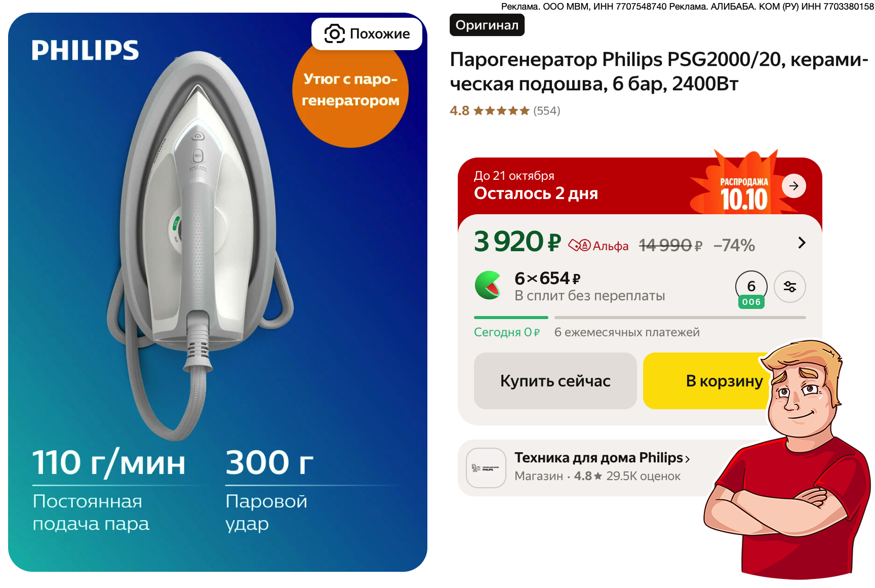The image size is (875, 588).
Task: Click the Split payment settings sliders icon
Action: [789, 287]
